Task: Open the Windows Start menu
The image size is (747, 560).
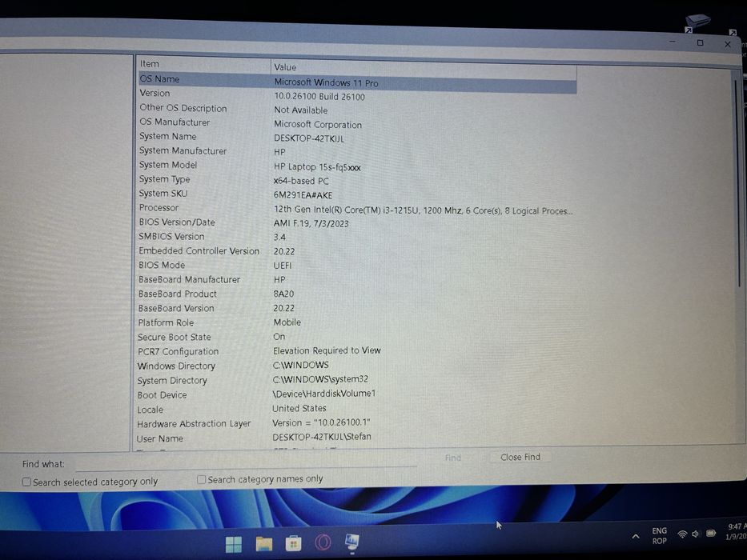Action: tap(234, 544)
